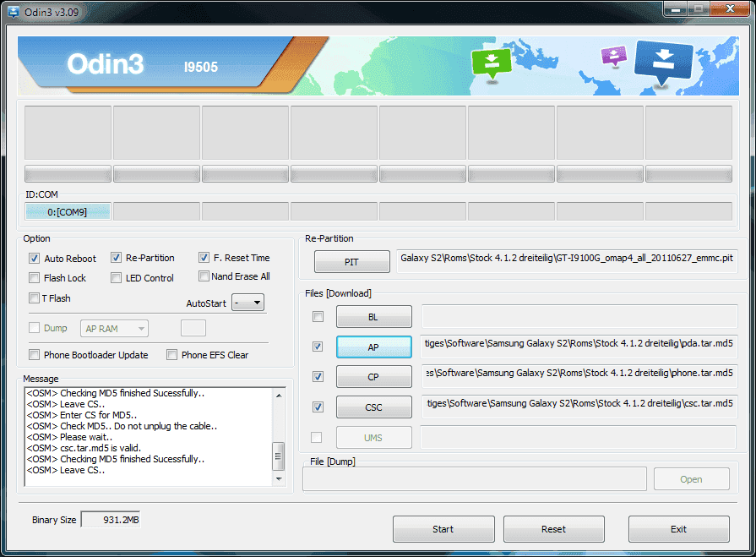756x557 pixels.
Task: Click the Reset button
Action: 554,529
